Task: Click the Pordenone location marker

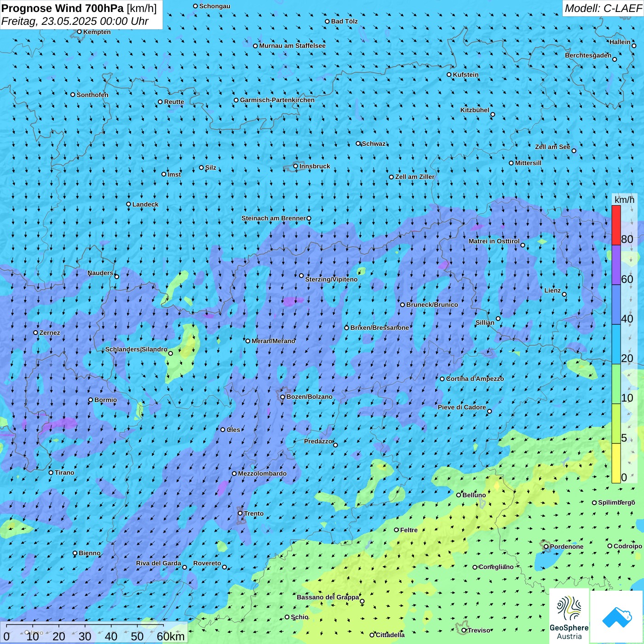Action: tap(546, 546)
